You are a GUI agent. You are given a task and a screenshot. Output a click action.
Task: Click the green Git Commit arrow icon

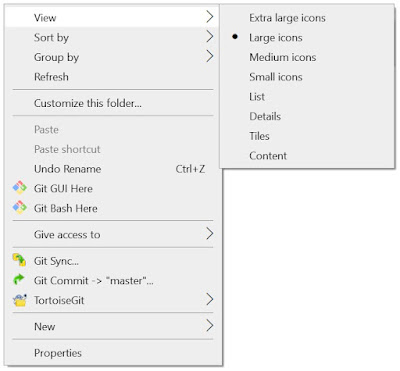coord(19,280)
